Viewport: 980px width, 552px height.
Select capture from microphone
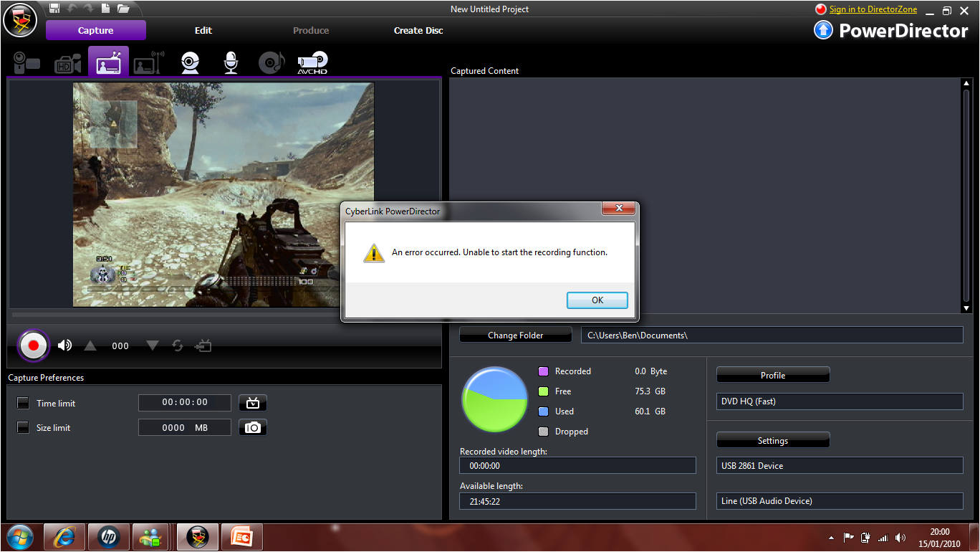click(x=230, y=63)
